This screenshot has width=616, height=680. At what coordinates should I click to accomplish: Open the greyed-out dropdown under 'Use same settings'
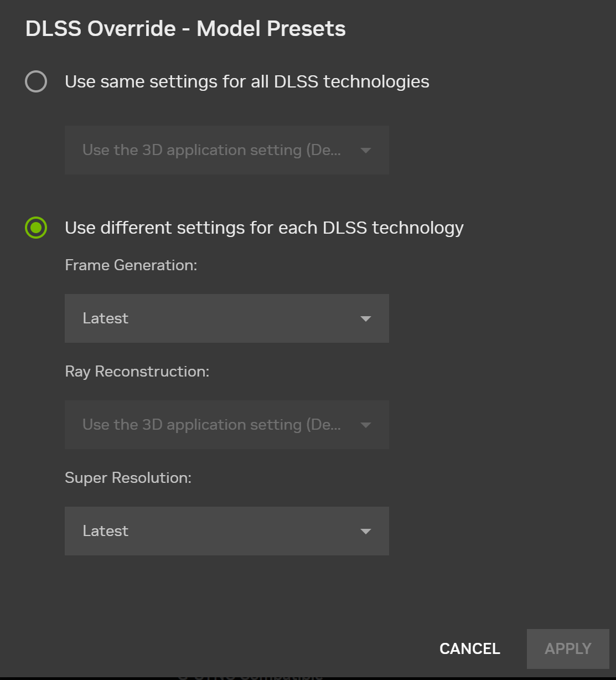[226, 150]
